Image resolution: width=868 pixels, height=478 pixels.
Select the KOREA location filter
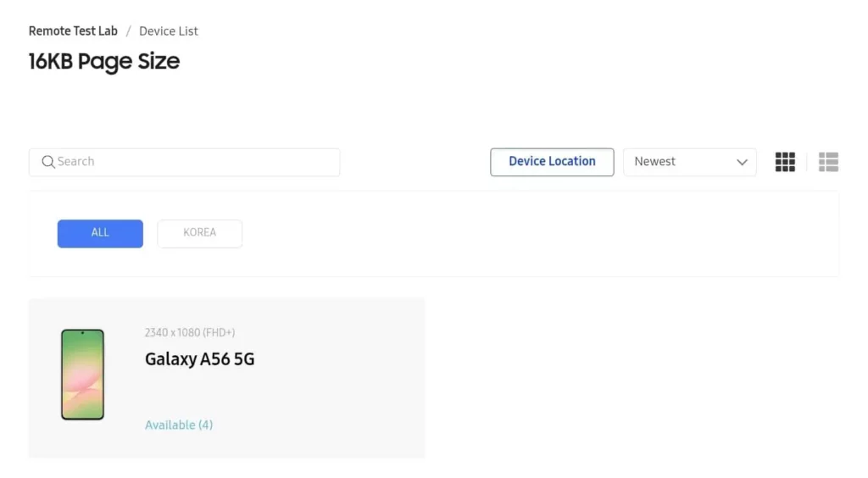click(x=200, y=233)
